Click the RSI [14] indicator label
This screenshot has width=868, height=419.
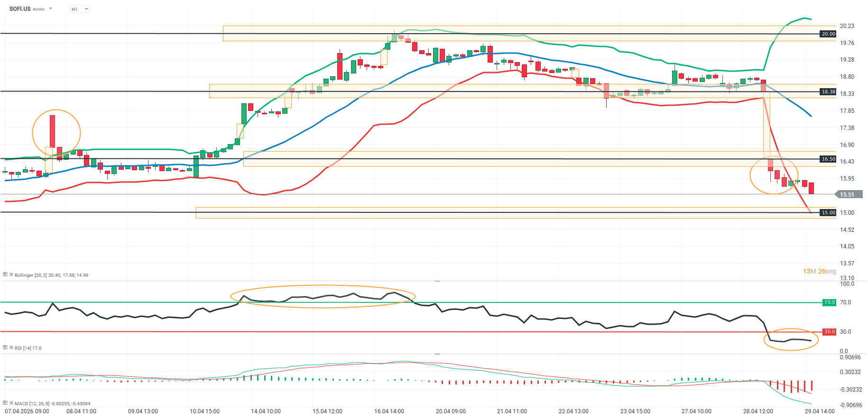click(x=28, y=348)
